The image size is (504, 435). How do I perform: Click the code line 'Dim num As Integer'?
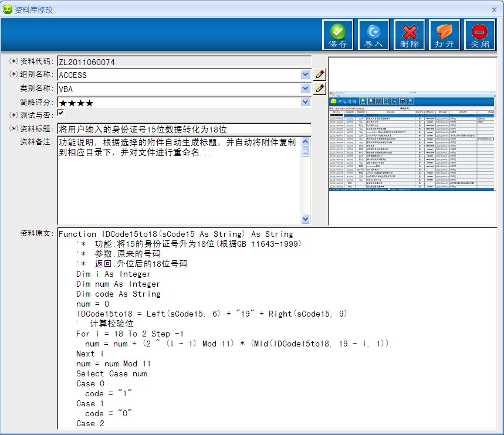click(118, 284)
